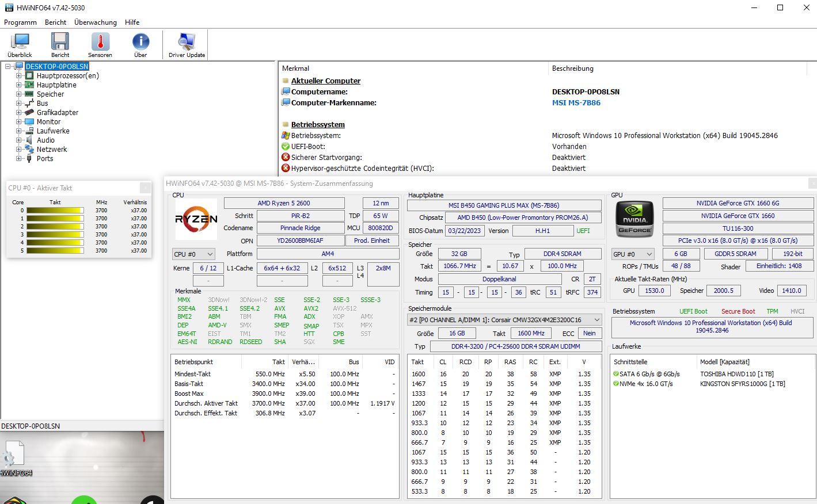Click the KINGSTON SFYRS1000G drive entry

(x=742, y=384)
